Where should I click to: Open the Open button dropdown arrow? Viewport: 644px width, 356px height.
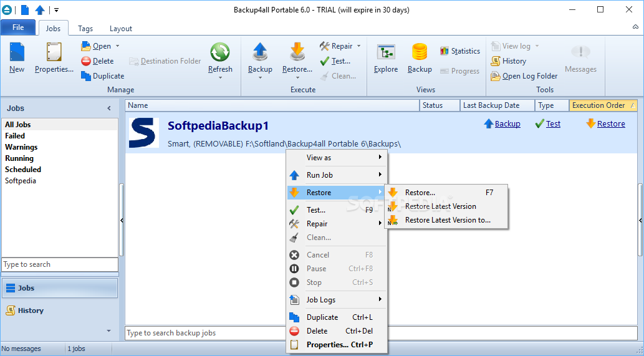117,46
